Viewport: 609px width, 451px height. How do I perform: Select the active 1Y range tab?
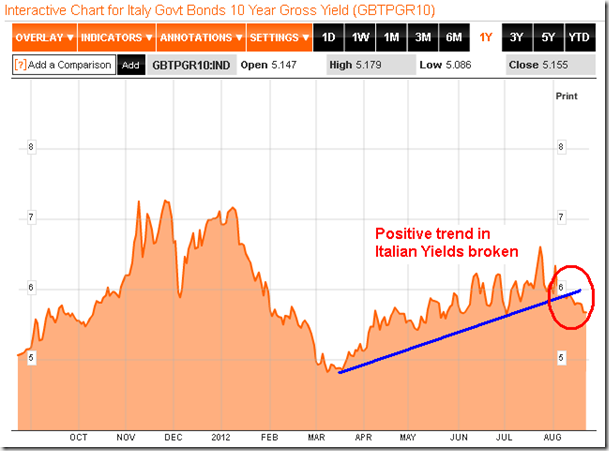click(485, 38)
